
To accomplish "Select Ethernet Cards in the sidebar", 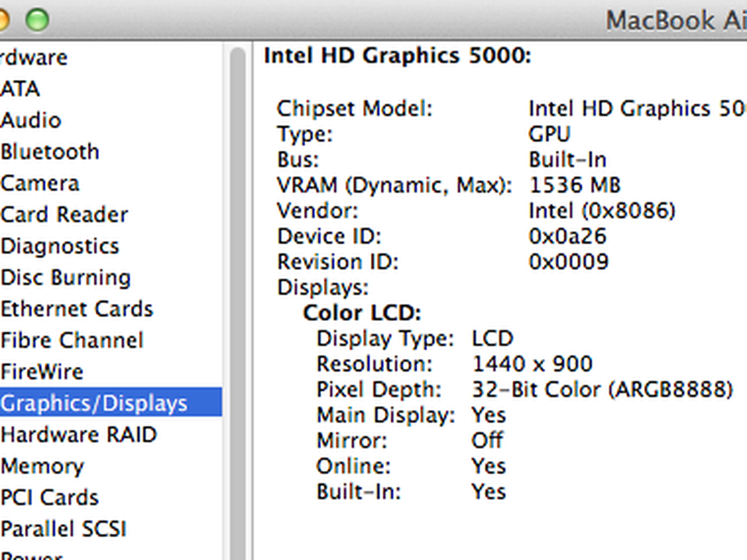I will 77,309.
